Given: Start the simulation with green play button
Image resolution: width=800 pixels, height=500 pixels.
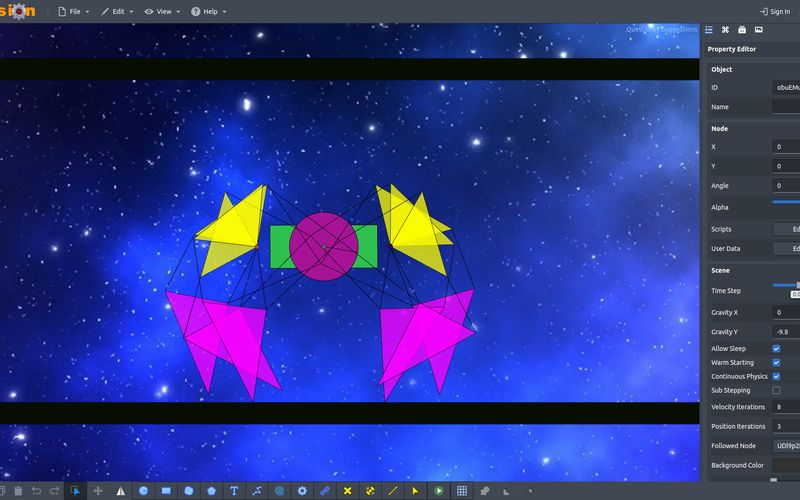Looking at the screenshot, I should coord(438,491).
